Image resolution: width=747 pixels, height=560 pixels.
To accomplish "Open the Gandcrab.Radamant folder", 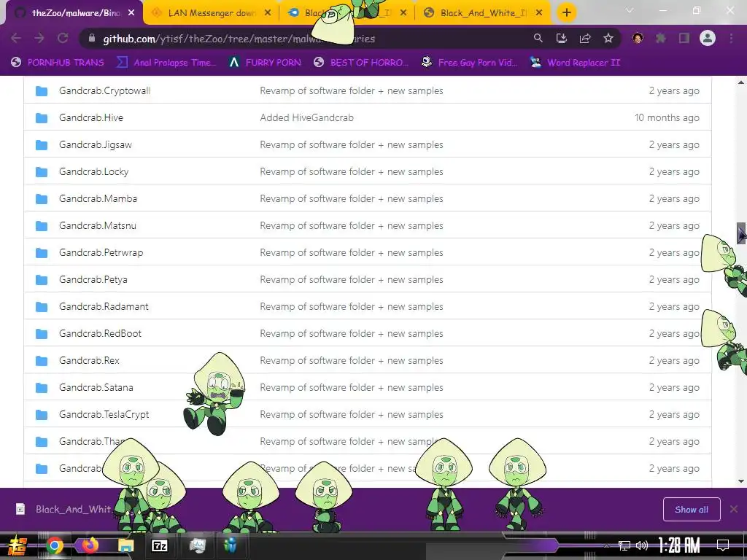I will (x=104, y=307).
